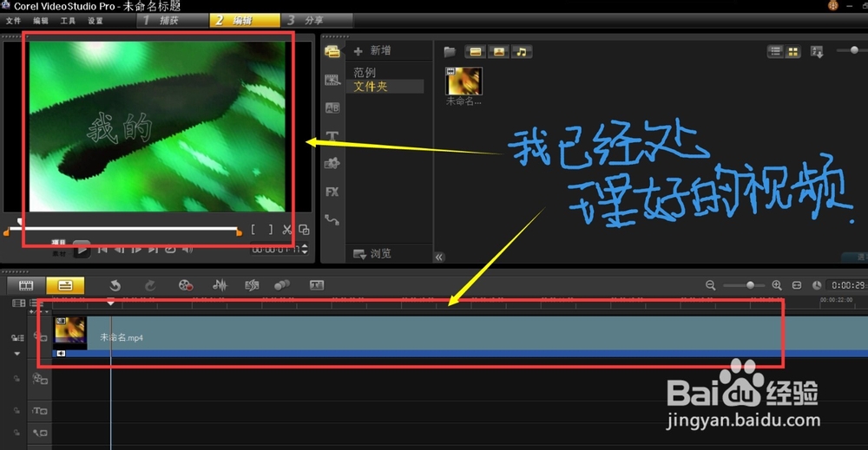The width and height of the screenshot is (868, 450).
Task: Open the Subtitle editor icon
Action: pyautogui.click(x=317, y=285)
